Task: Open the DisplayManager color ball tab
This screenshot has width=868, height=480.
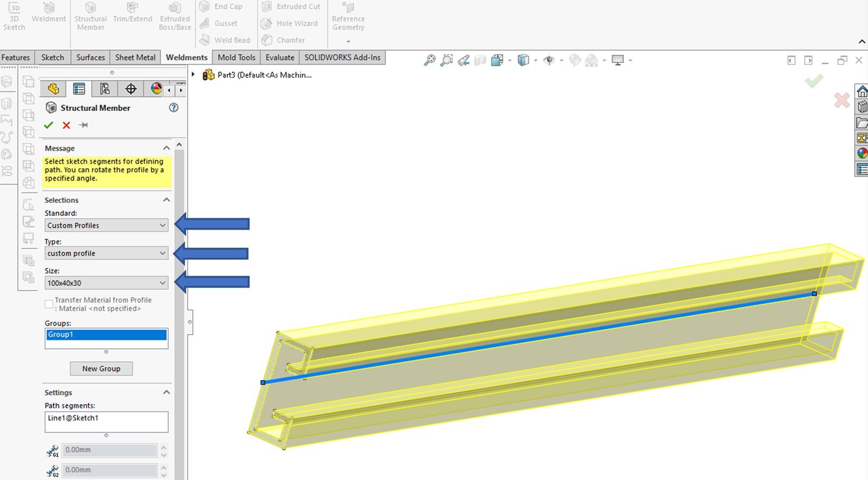Action: (156, 89)
